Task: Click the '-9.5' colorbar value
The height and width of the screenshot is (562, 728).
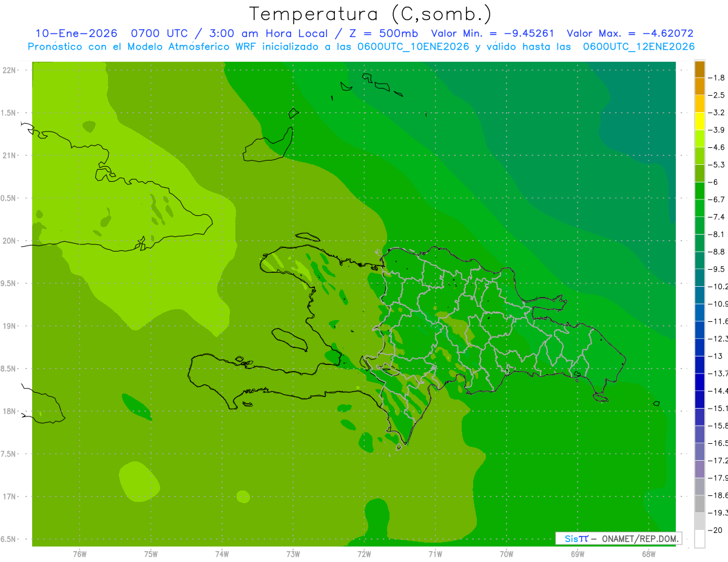Action: (x=717, y=269)
